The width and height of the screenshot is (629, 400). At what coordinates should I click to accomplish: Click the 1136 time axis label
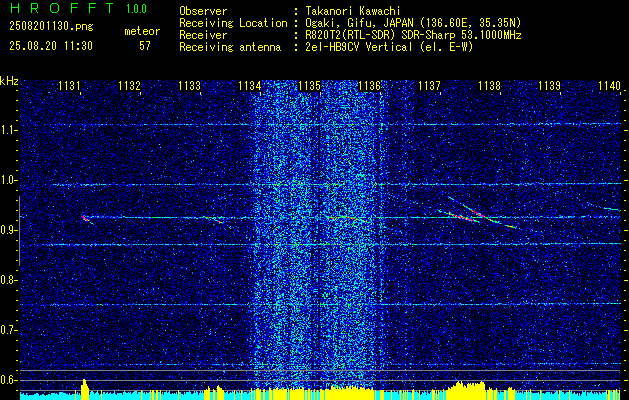[x=369, y=85]
